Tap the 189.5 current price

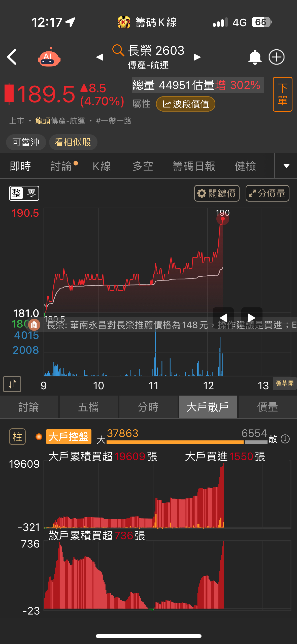pos(46,94)
